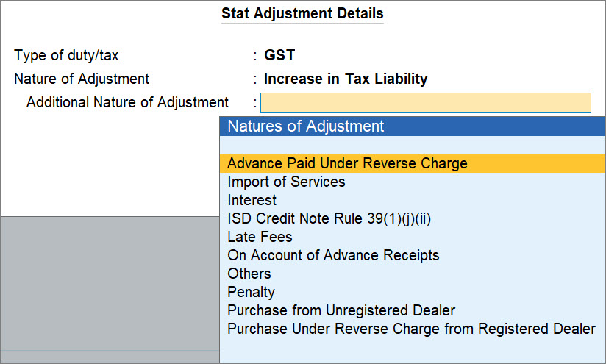606x364 pixels.
Task: Select Late Fees option
Action: (x=413, y=237)
